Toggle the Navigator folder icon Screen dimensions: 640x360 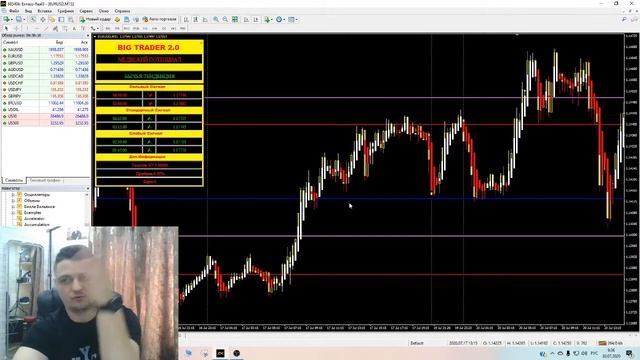pos(52,19)
